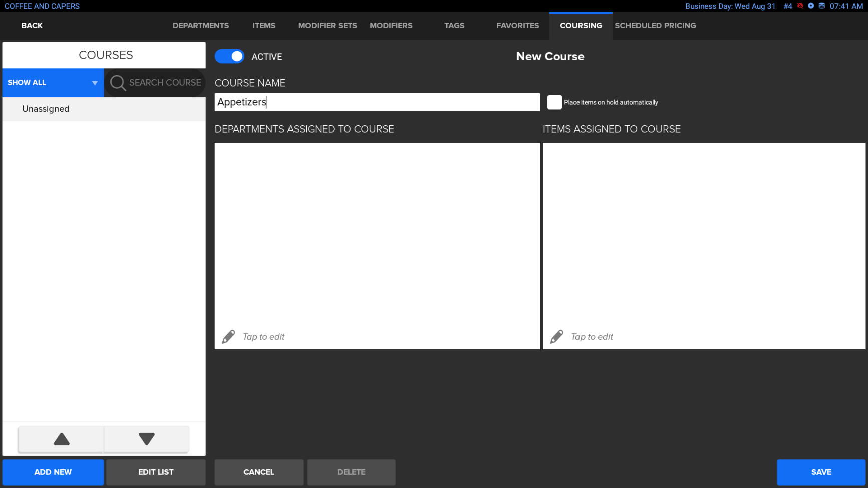Click the pencil icon under Items Assigned
The image size is (868, 488).
[x=556, y=337]
